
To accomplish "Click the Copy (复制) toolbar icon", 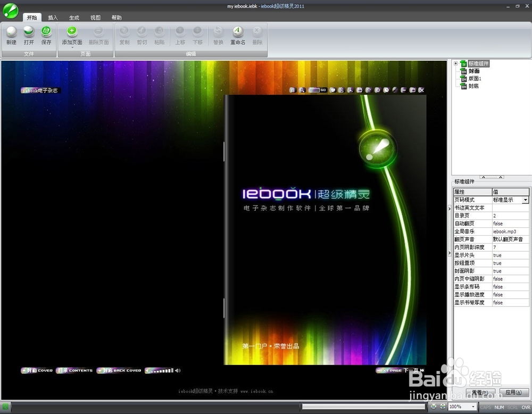I will pos(124,32).
